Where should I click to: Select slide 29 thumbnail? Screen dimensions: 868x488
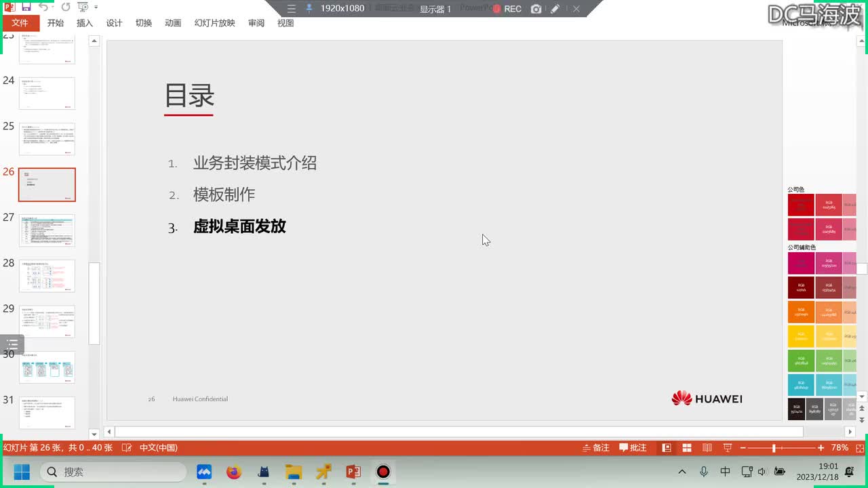(47, 321)
